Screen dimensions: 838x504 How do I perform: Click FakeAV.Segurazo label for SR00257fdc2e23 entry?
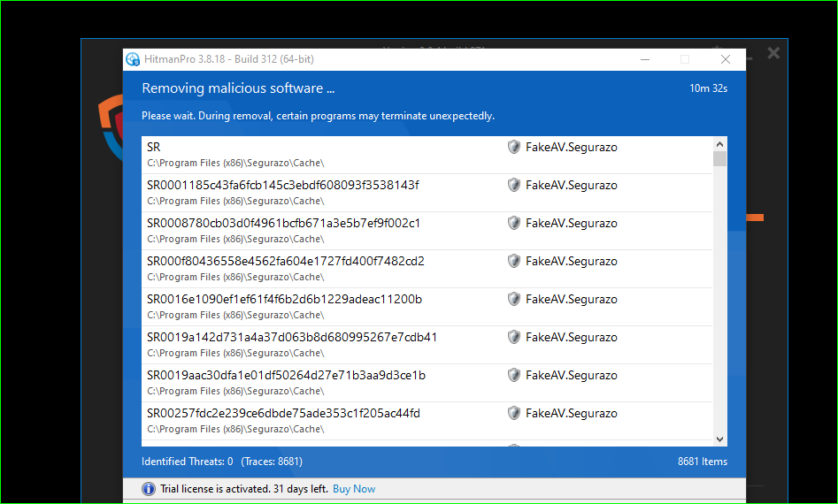572,413
